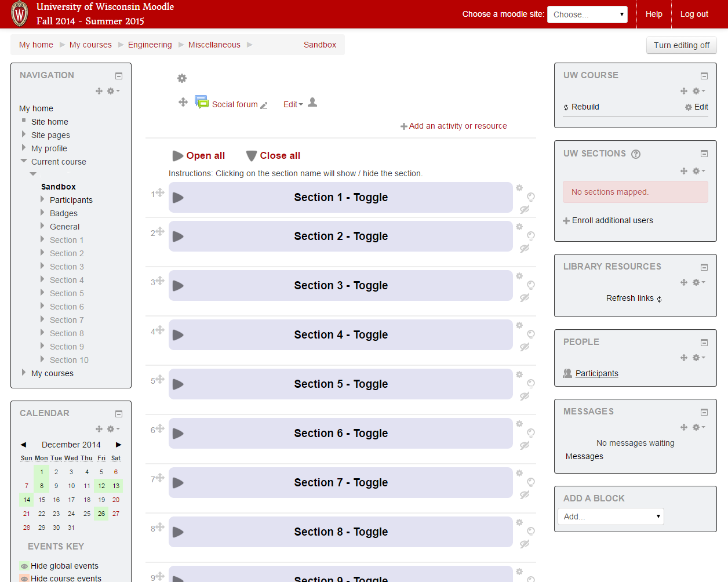Click the pencil icon to rename Social forum

264,106
